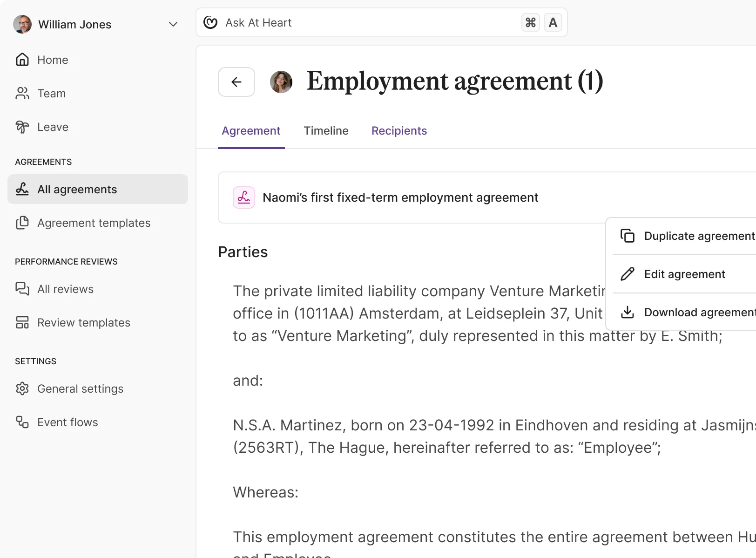Click the Review templates grid icon
Screen dimensions: 756x558
point(22,322)
